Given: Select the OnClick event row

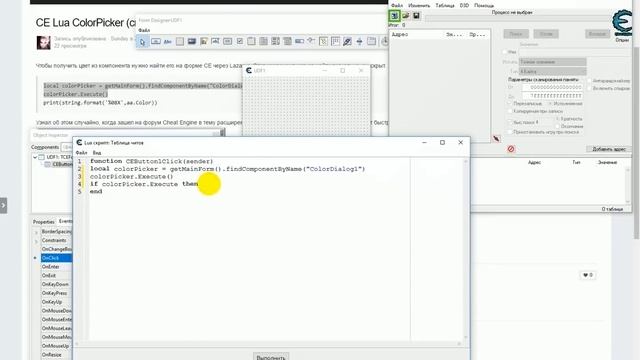Looking at the screenshot, I should [56, 258].
